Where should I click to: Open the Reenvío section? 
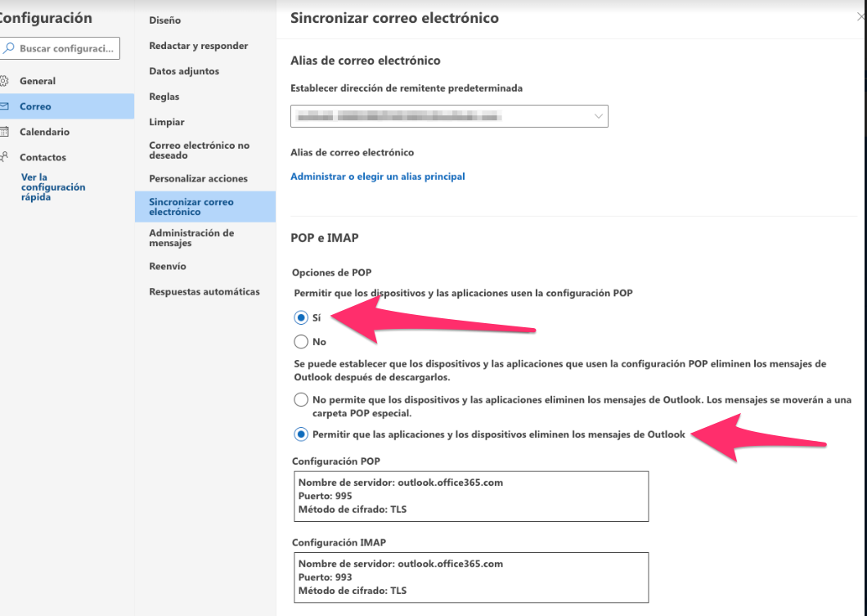point(168,266)
